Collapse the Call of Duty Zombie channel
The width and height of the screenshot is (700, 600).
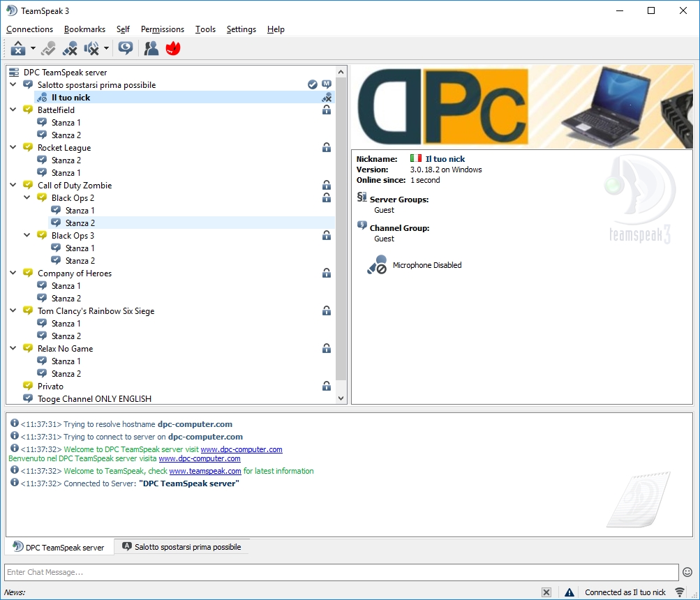click(14, 186)
